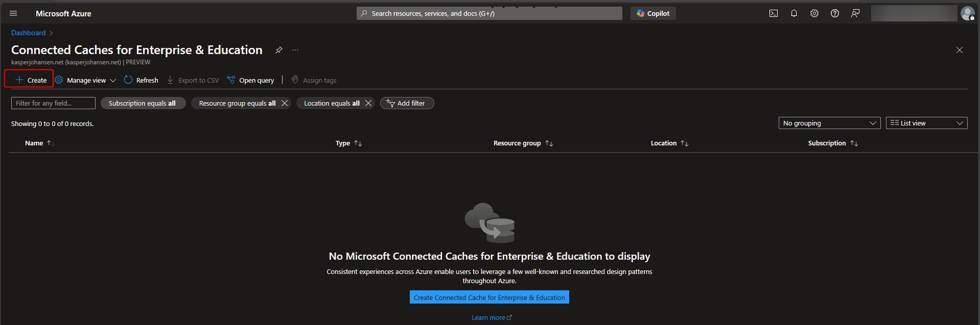Click Export to CSV

coord(193,80)
